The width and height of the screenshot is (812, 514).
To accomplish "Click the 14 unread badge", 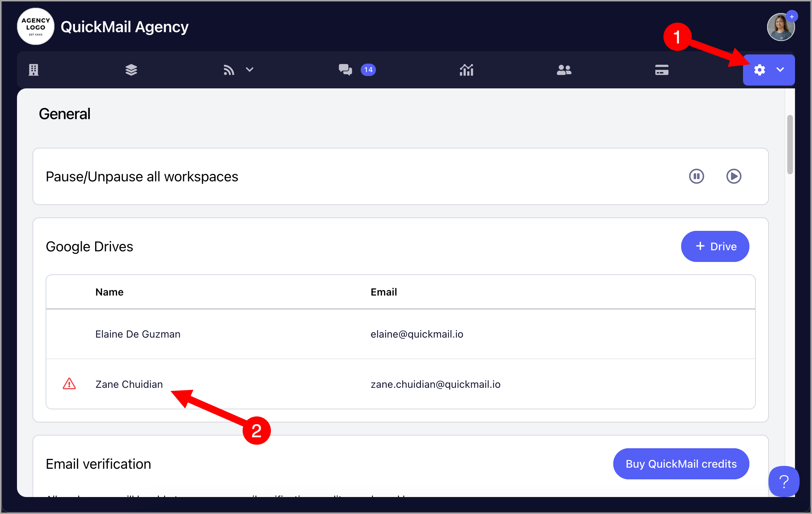I will coord(368,70).
